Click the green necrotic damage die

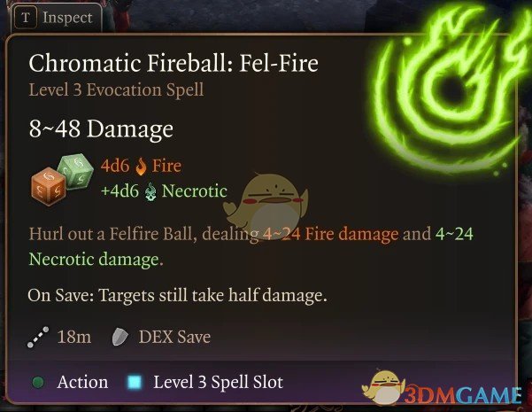click(x=76, y=170)
